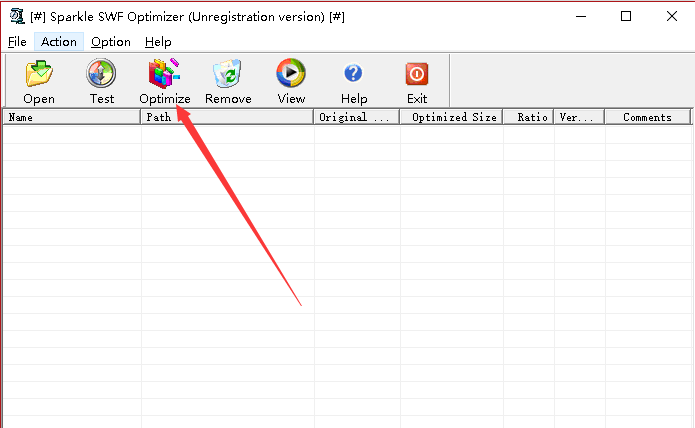The height and width of the screenshot is (428, 695).
Task: Click the Path column header
Action: point(227,117)
